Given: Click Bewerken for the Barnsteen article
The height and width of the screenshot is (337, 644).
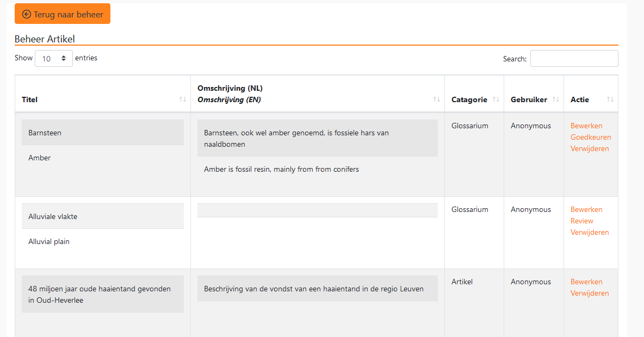Looking at the screenshot, I should (586, 126).
